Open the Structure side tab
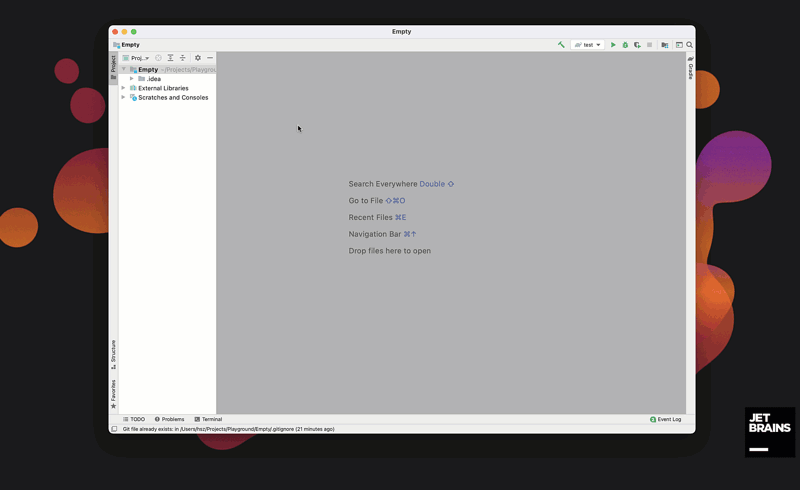Image resolution: width=800 pixels, height=490 pixels. point(113,354)
